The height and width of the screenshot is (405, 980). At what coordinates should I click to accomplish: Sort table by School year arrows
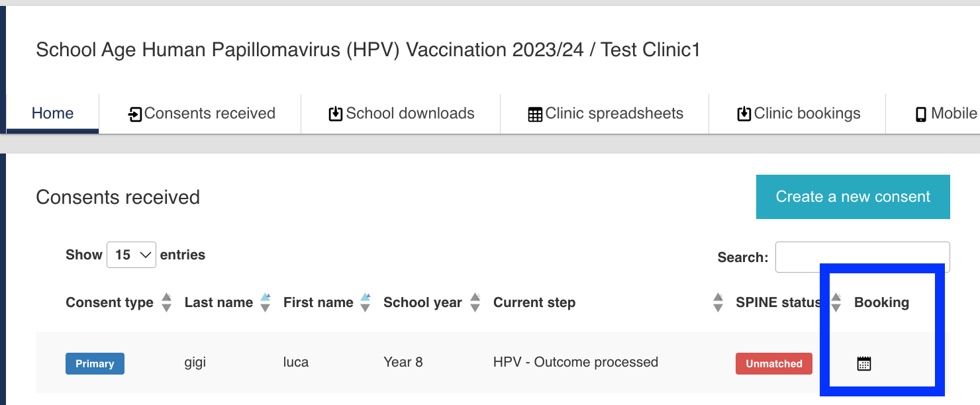pyautogui.click(x=475, y=302)
